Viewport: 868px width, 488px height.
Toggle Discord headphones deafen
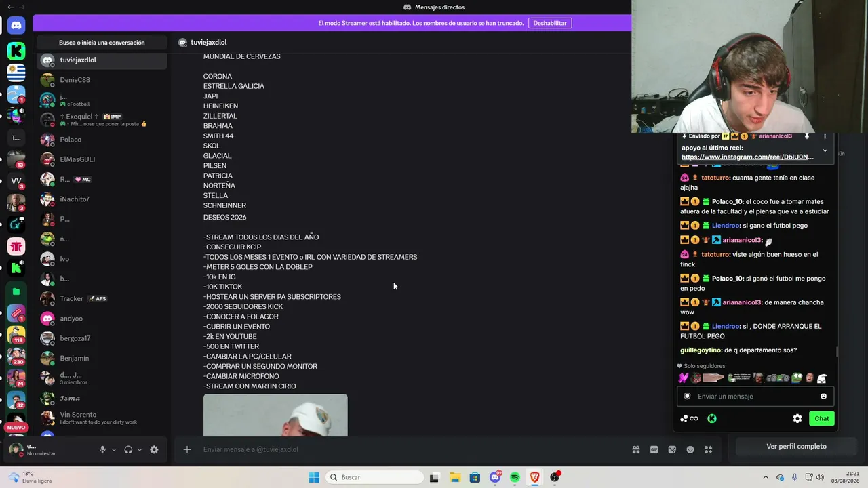click(128, 449)
